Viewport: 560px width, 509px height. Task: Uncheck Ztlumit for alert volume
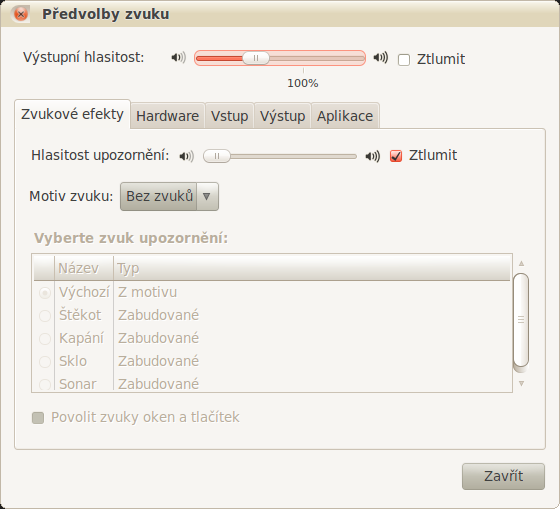click(x=396, y=156)
